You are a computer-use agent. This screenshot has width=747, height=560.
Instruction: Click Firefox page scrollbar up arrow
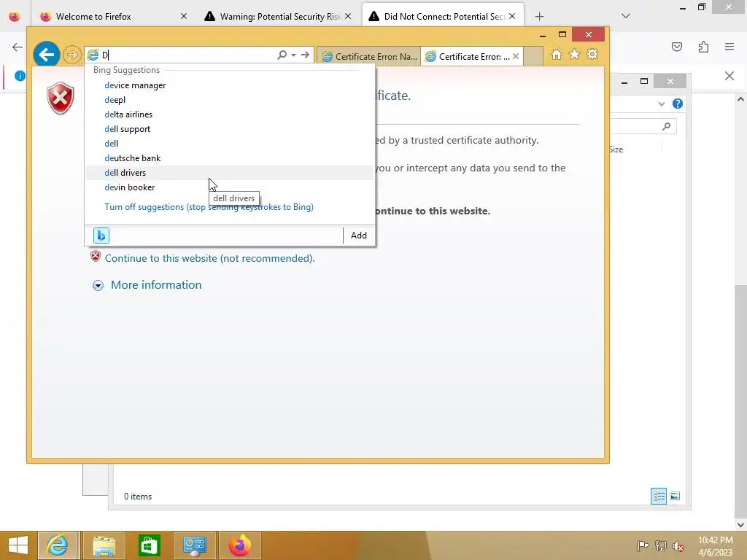point(740,99)
